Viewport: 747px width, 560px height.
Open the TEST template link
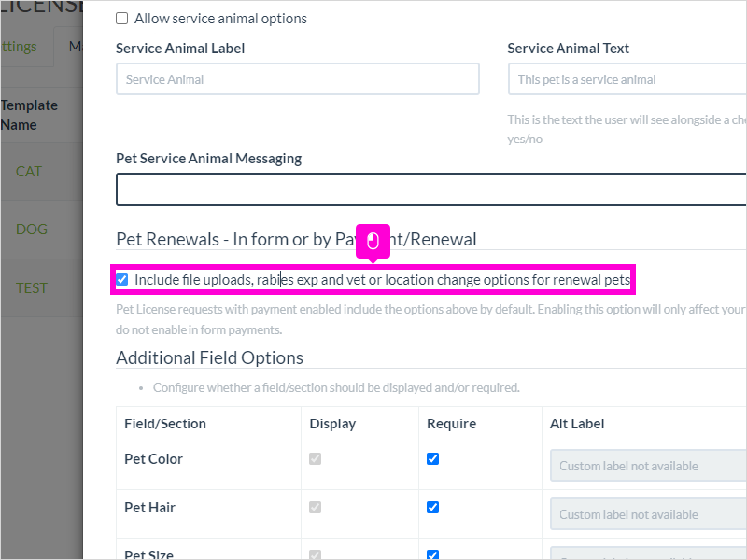tap(32, 288)
